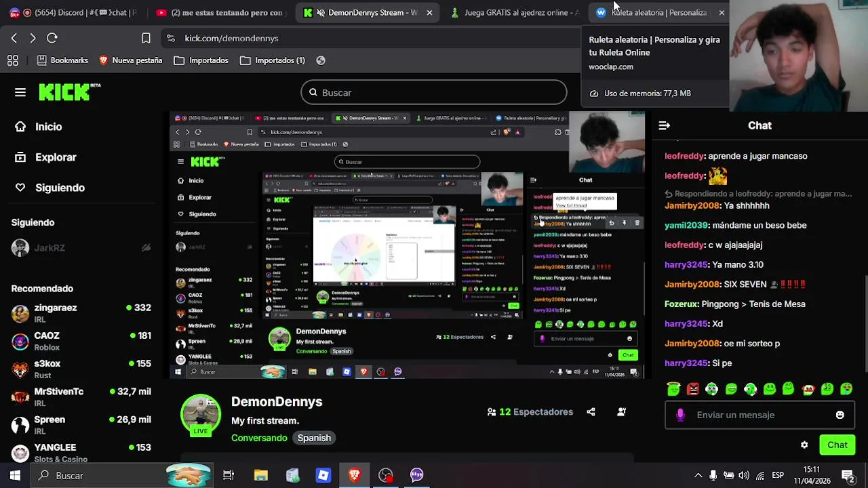Image resolution: width=868 pixels, height=488 pixels.
Task: Go back in browser
Action: tap(14, 39)
